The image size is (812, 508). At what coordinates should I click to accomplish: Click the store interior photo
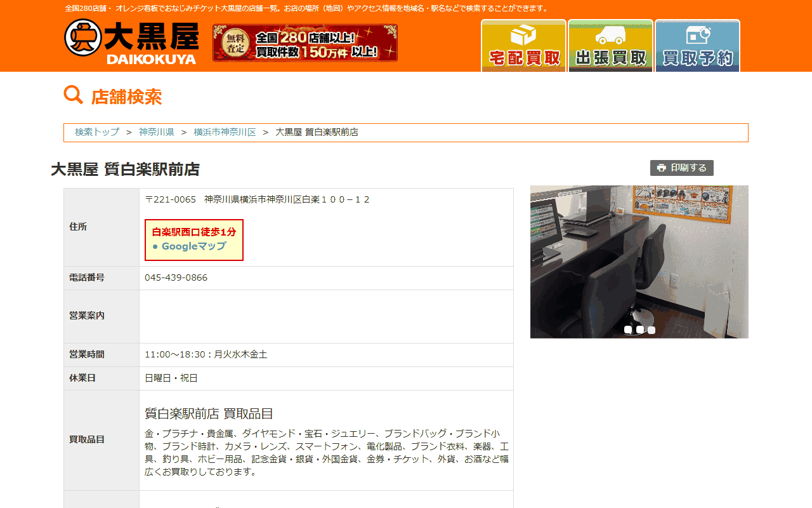tap(639, 262)
